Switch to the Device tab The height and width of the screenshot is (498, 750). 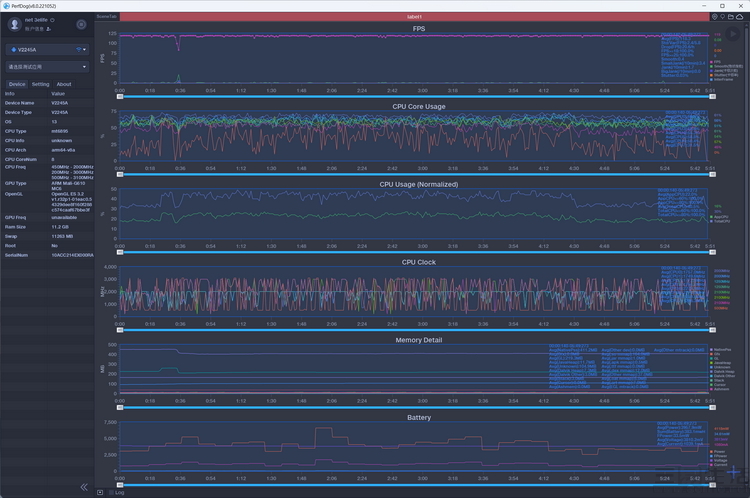17,84
